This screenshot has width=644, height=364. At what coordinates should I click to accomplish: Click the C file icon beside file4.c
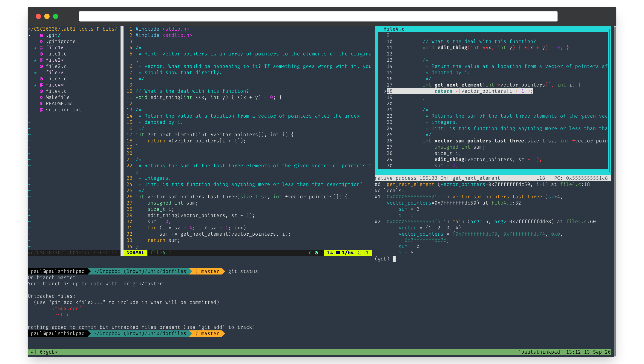(x=41, y=91)
